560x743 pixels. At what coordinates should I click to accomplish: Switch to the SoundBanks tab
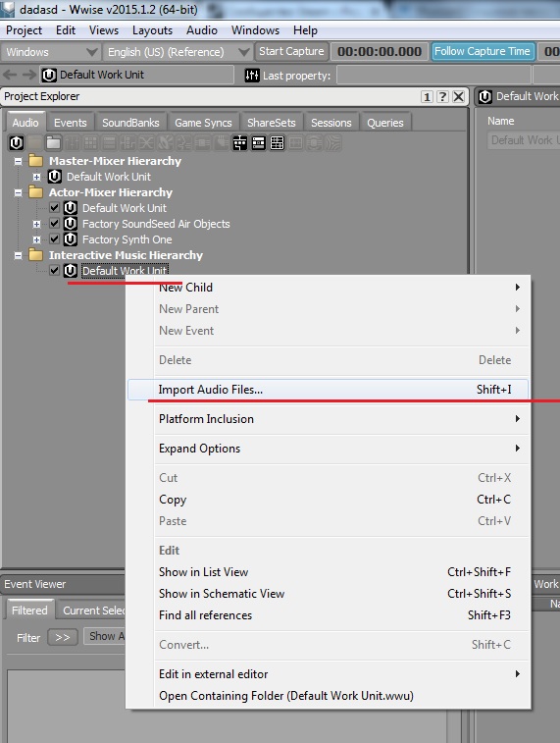[x=130, y=123]
